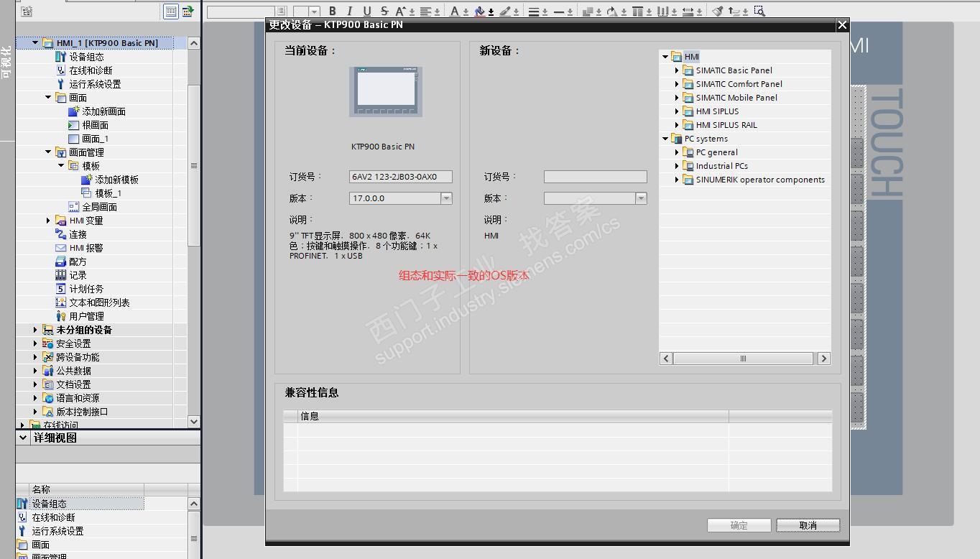Select the HMI SIPLUS tree row
The height and width of the screenshot is (559, 980).
[744, 111]
